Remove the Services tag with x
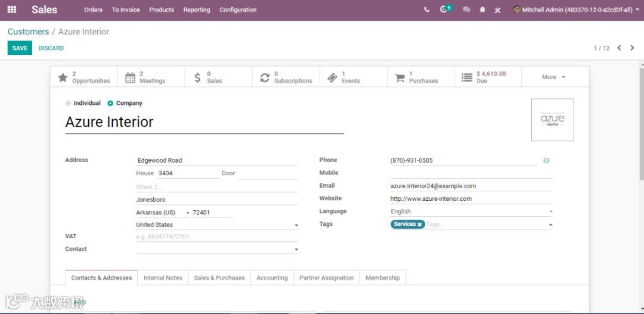 coord(419,225)
